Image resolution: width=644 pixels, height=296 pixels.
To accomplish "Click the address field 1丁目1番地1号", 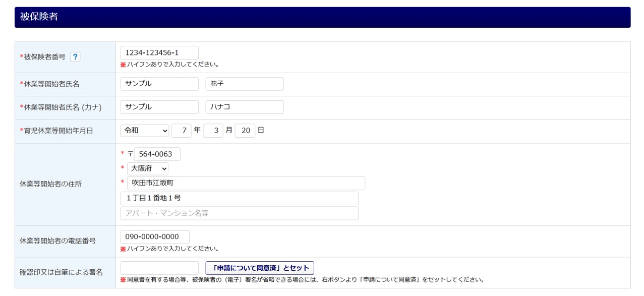I will [240, 198].
